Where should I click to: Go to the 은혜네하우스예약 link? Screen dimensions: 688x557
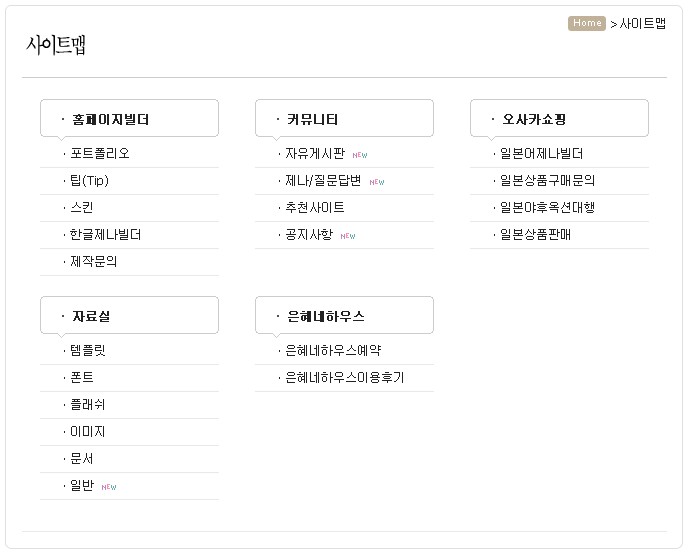point(333,351)
